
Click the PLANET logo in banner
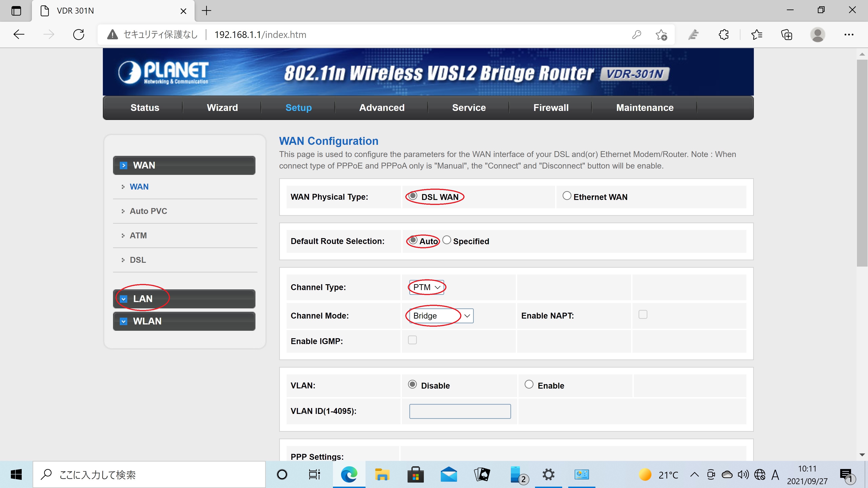[x=163, y=72]
